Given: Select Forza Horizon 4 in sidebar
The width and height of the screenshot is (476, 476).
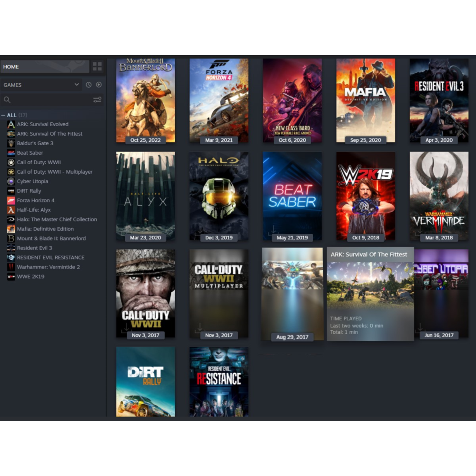Looking at the screenshot, I should (x=36, y=200).
